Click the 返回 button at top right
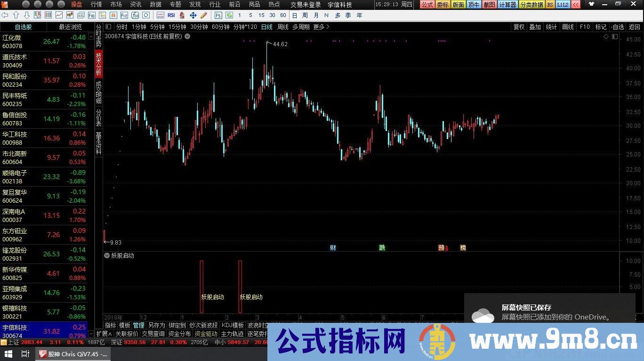Image resolution: width=644 pixels, height=361 pixels. [634, 27]
